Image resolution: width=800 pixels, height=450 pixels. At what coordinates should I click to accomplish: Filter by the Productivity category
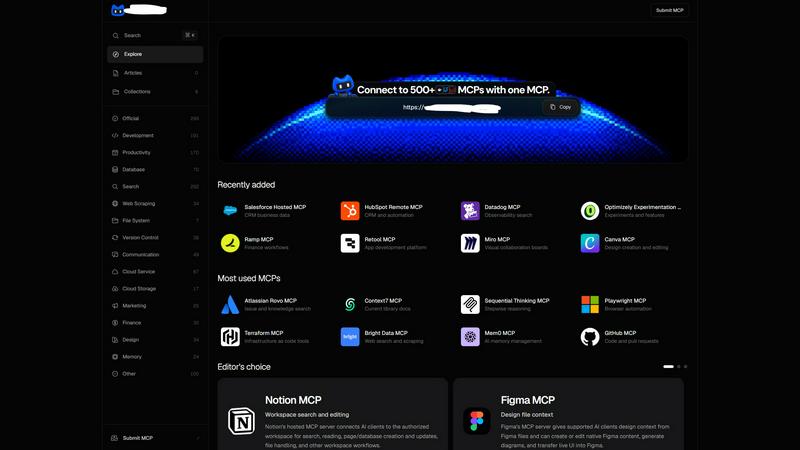point(155,153)
